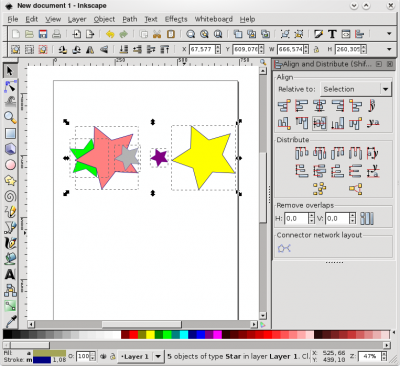Click the Paste clipboard icon
Screen dimensions: 400x366
point(171,34)
